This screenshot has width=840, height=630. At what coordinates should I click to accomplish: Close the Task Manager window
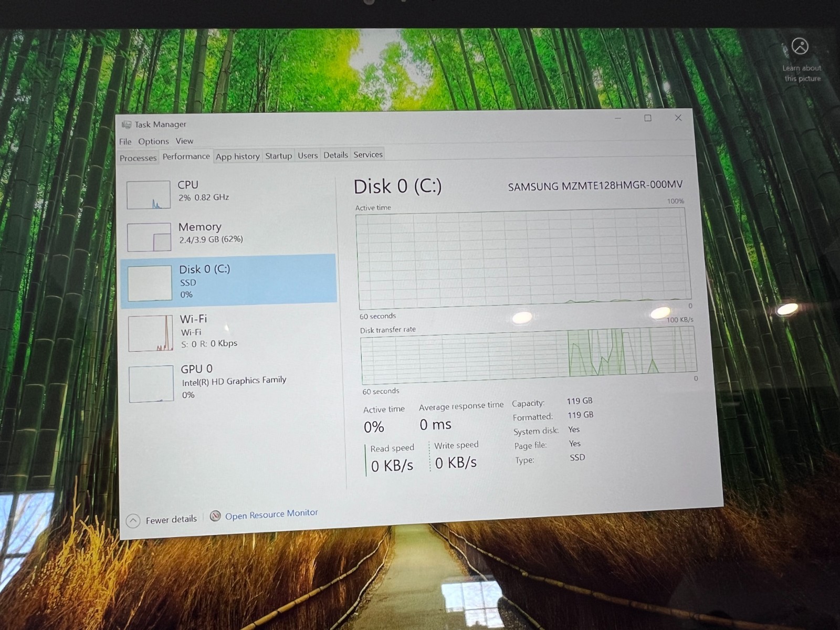click(x=678, y=118)
